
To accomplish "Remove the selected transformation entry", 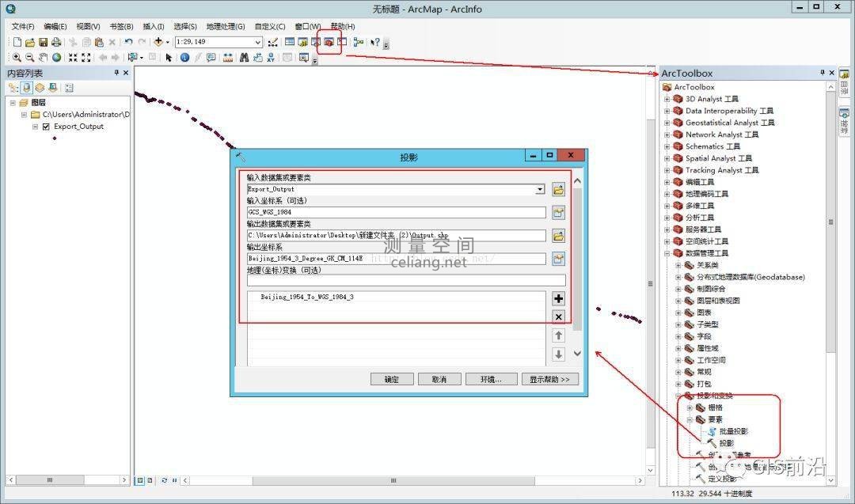I will pyautogui.click(x=558, y=317).
